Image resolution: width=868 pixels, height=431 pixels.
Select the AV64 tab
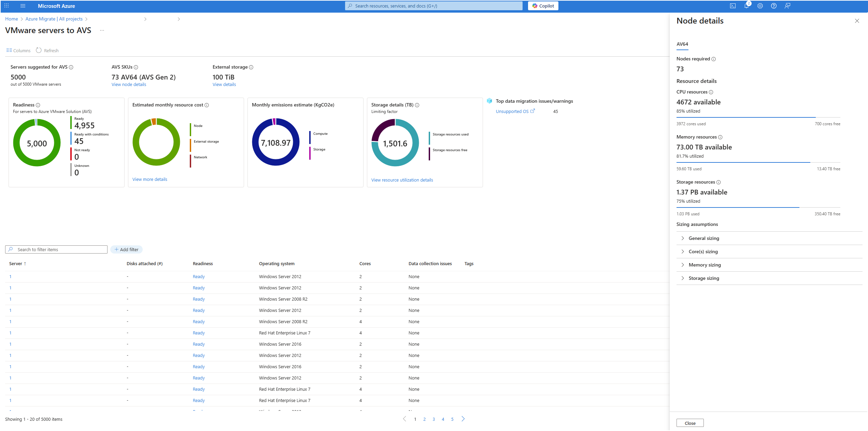point(682,44)
